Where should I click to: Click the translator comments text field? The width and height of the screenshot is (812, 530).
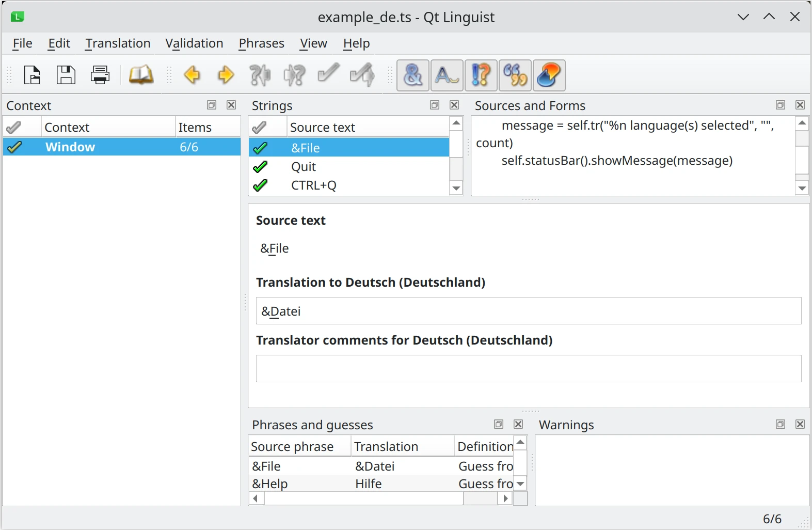[x=528, y=368]
